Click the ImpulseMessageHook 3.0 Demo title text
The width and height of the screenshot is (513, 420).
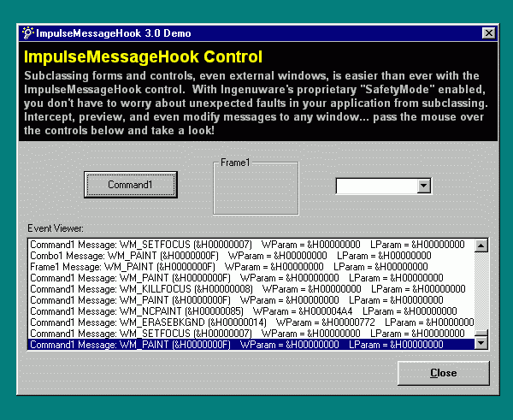(114, 33)
